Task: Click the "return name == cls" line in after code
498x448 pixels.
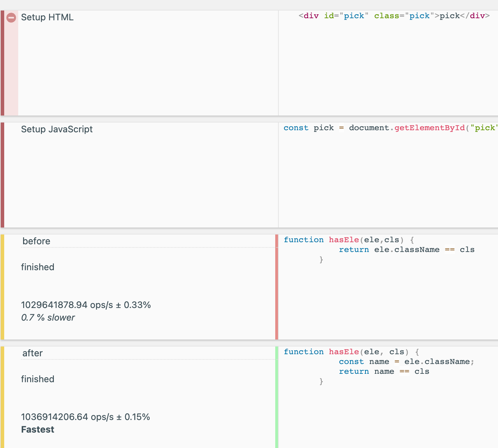Action: point(384,371)
